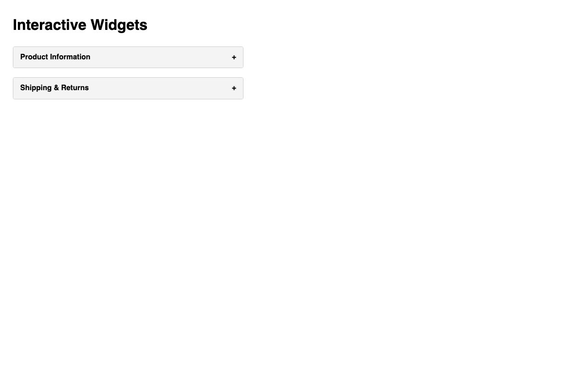Click the word 'Widgets' in the page title
Image resolution: width=588 pixels, height=368 pixels.
pos(119,25)
